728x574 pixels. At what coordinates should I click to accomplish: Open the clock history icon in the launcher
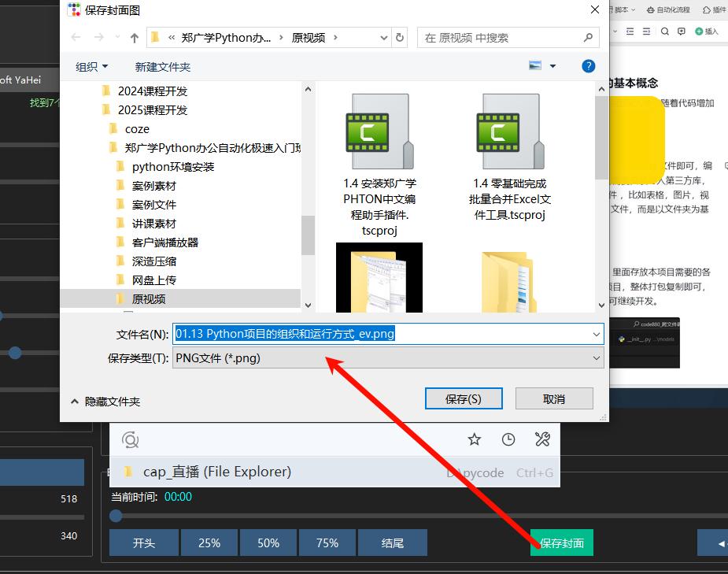508,439
